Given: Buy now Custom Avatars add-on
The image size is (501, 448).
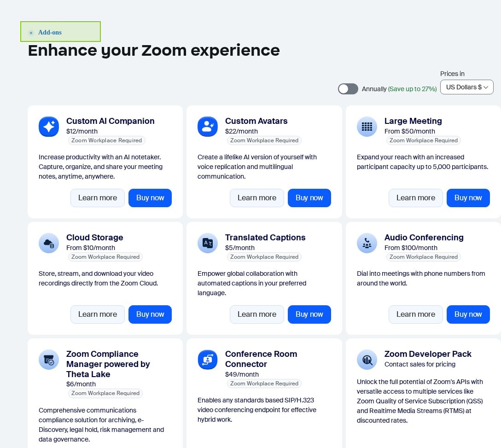Looking at the screenshot, I should coord(309,198).
